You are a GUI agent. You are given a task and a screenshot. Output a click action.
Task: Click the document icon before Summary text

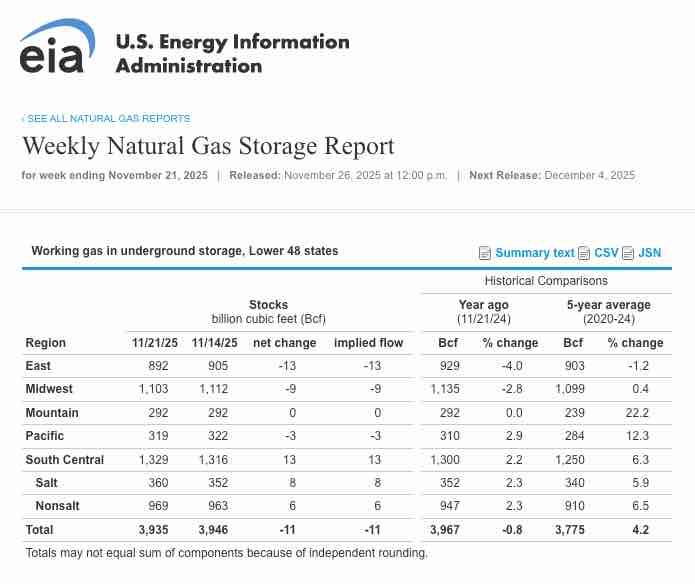[485, 253]
